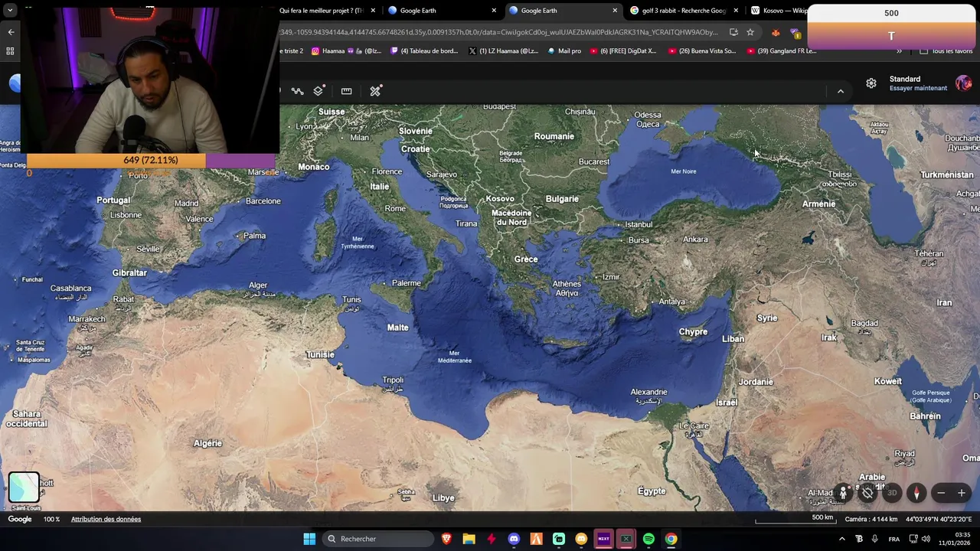Open Attribution des données link
The image size is (980, 551).
[106, 519]
